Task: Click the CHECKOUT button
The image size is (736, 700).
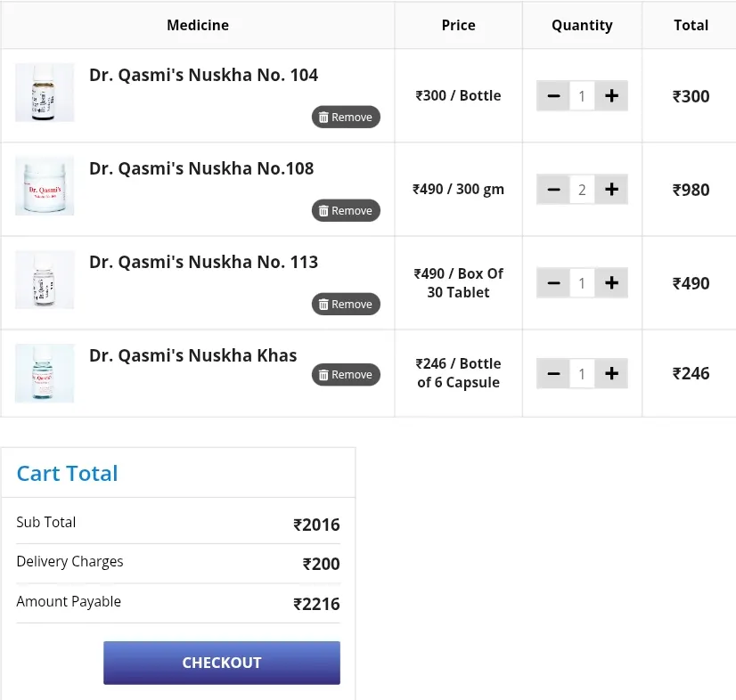Action: point(222,663)
